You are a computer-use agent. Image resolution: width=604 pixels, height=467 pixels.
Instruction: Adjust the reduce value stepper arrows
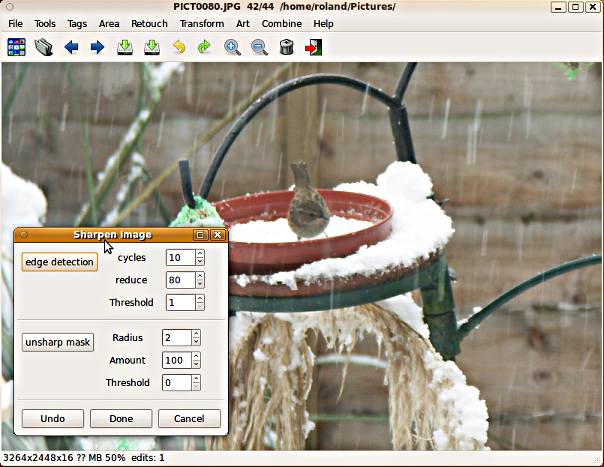point(200,280)
